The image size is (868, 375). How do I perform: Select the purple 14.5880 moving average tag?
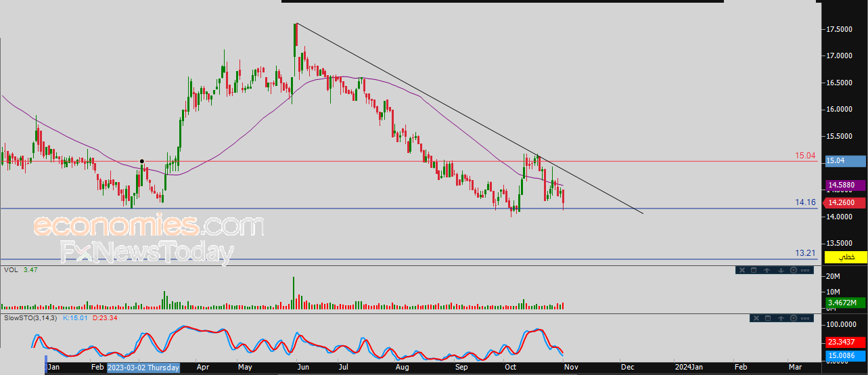[x=844, y=184]
